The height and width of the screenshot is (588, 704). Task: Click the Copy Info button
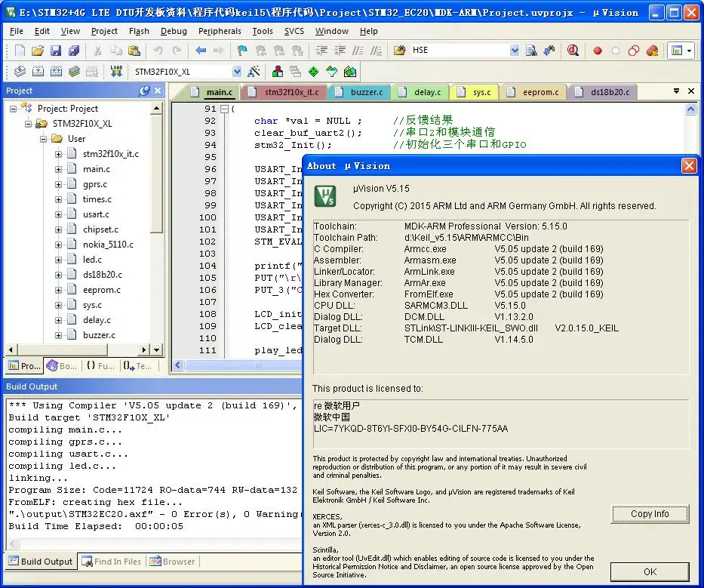(x=650, y=514)
